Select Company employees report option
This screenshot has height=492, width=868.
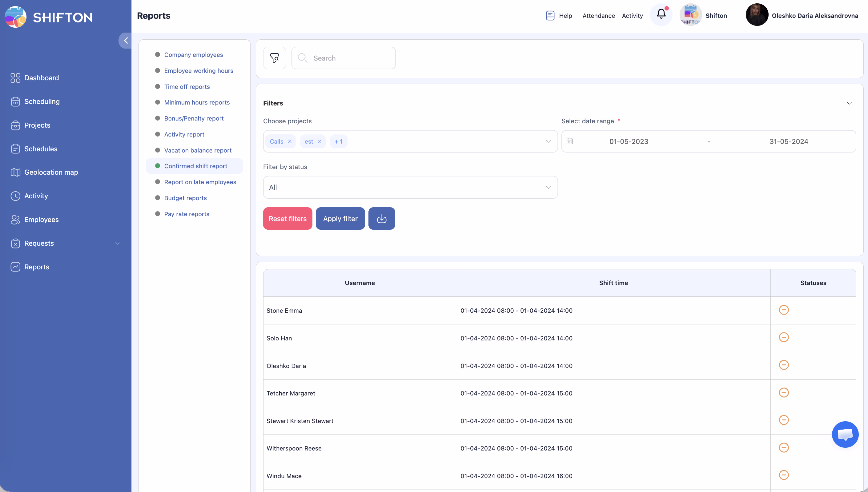[193, 55]
